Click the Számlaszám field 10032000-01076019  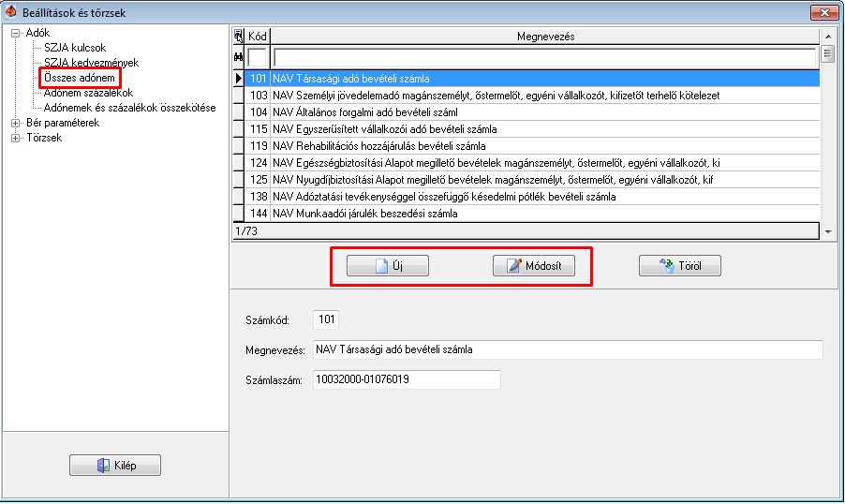click(x=407, y=380)
